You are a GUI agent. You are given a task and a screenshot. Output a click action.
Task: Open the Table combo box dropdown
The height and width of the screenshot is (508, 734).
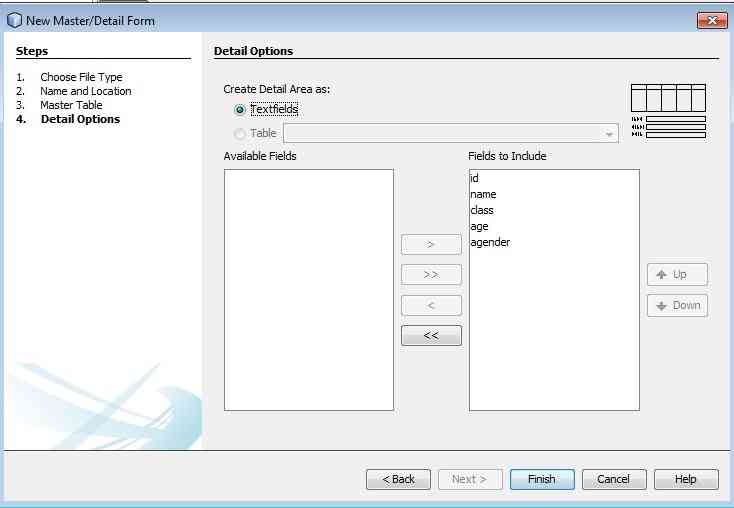[609, 134]
